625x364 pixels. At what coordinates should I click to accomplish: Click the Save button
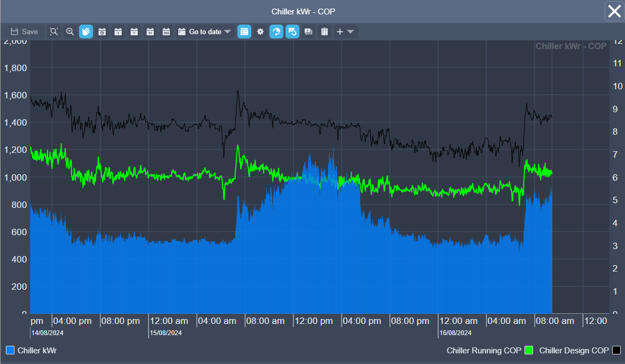[24, 32]
